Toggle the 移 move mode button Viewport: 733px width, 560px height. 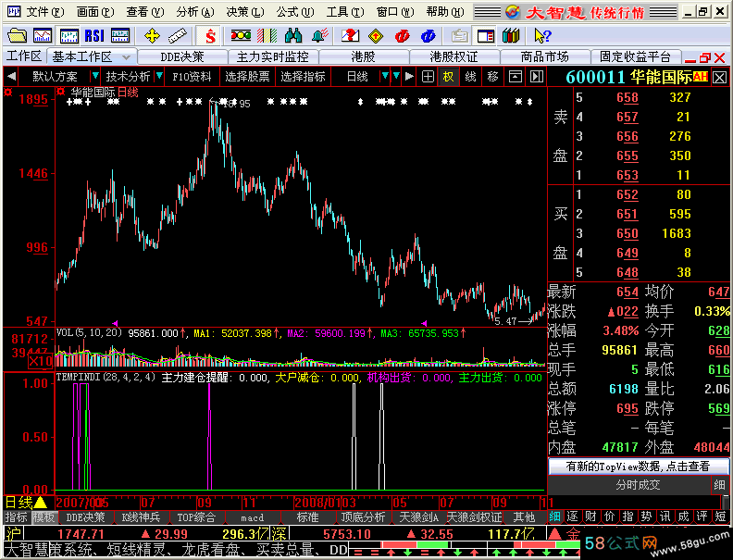coord(492,77)
